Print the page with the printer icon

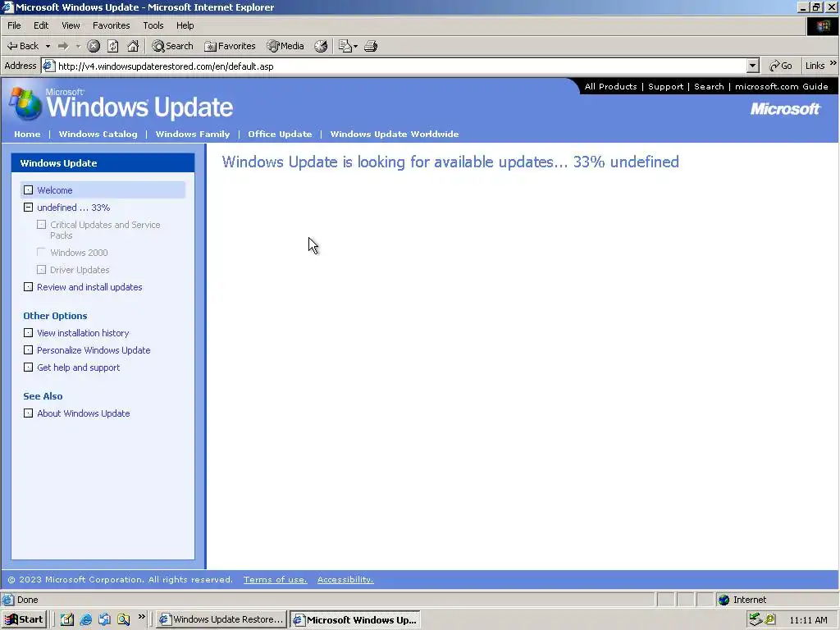(371, 46)
